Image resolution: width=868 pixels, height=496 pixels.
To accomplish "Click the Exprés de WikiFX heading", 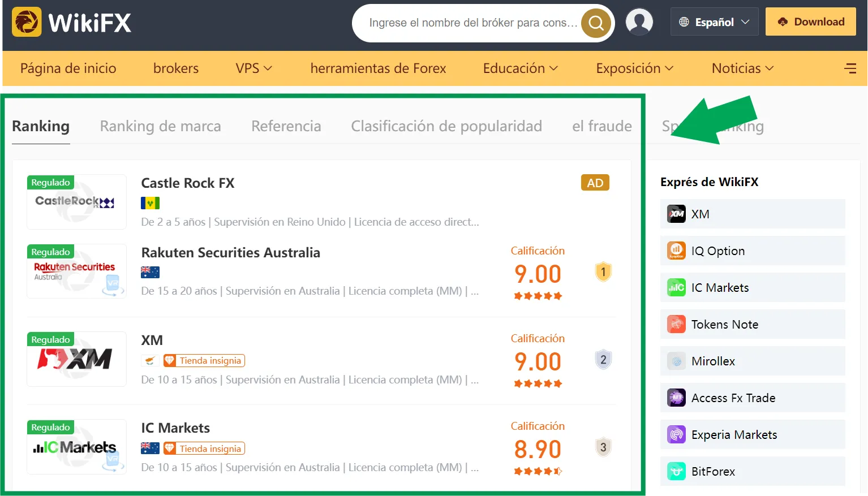I will click(710, 182).
